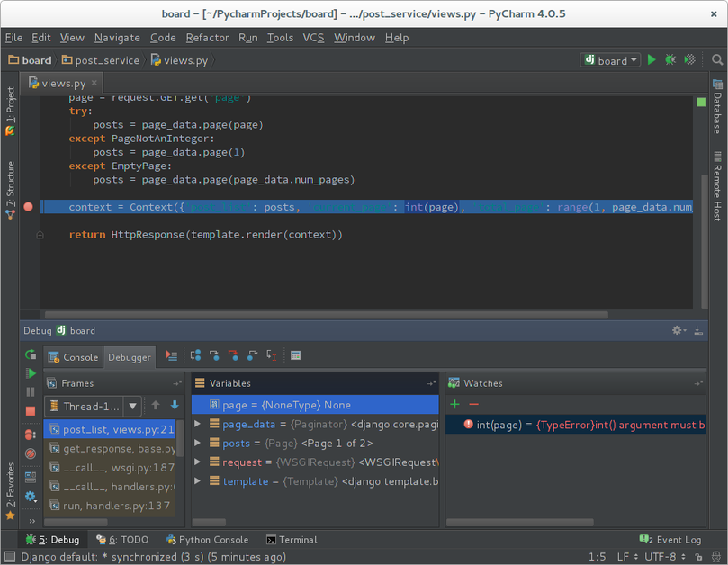Switch to the Console tab
Image resolution: width=728 pixels, height=565 pixels.
tap(74, 357)
